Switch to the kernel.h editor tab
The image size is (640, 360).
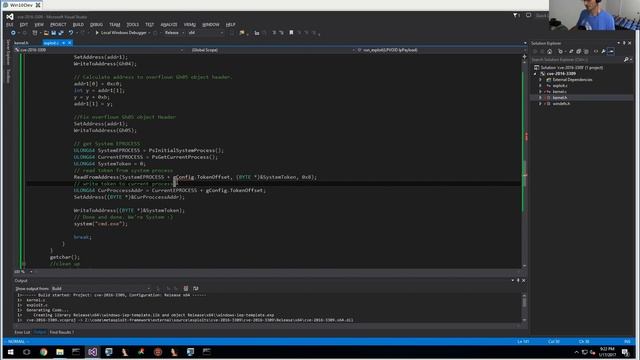coord(22,42)
